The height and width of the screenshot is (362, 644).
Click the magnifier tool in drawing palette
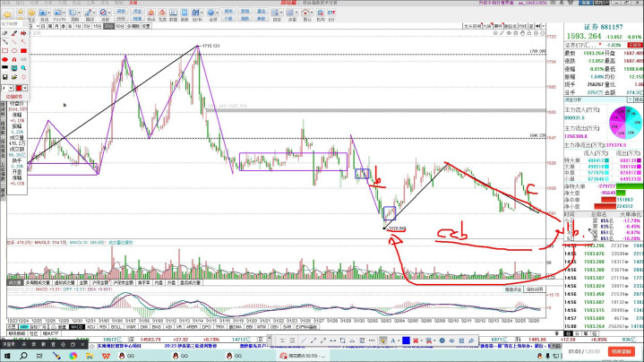pyautogui.click(x=23, y=68)
